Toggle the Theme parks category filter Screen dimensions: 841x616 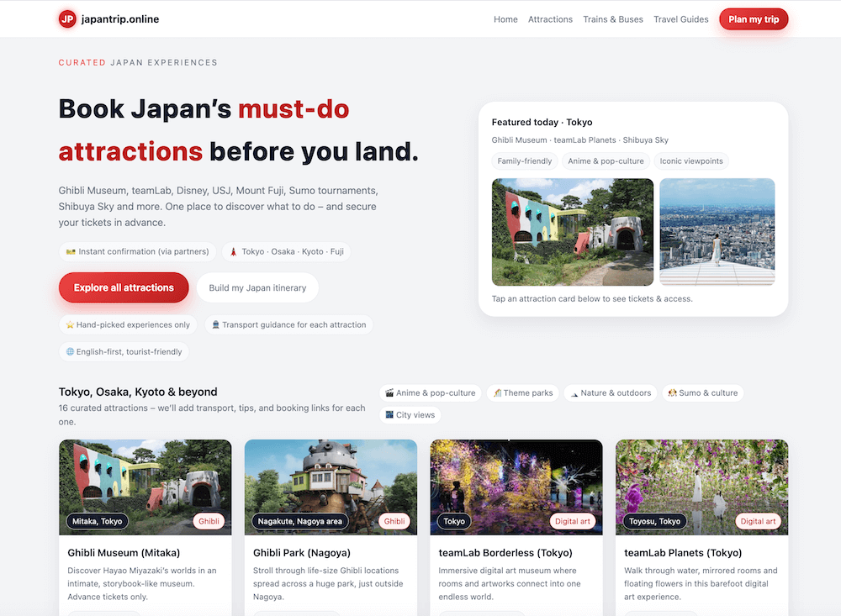click(x=522, y=392)
